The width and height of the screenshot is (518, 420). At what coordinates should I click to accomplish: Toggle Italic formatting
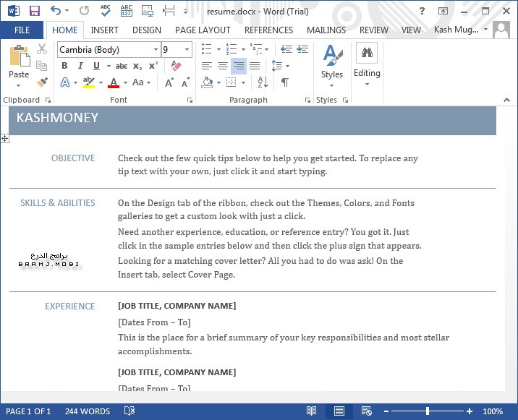80,66
